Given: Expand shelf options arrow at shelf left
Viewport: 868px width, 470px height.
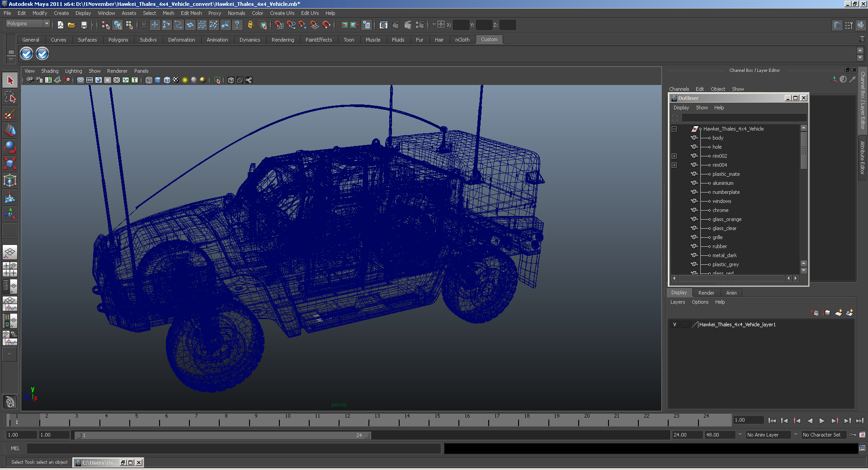Looking at the screenshot, I should click(11, 60).
